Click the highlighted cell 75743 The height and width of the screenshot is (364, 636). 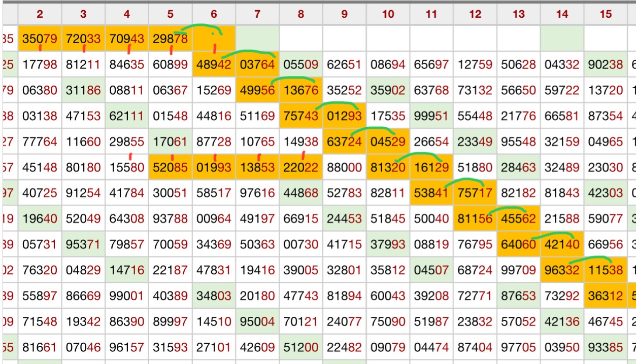tap(301, 116)
